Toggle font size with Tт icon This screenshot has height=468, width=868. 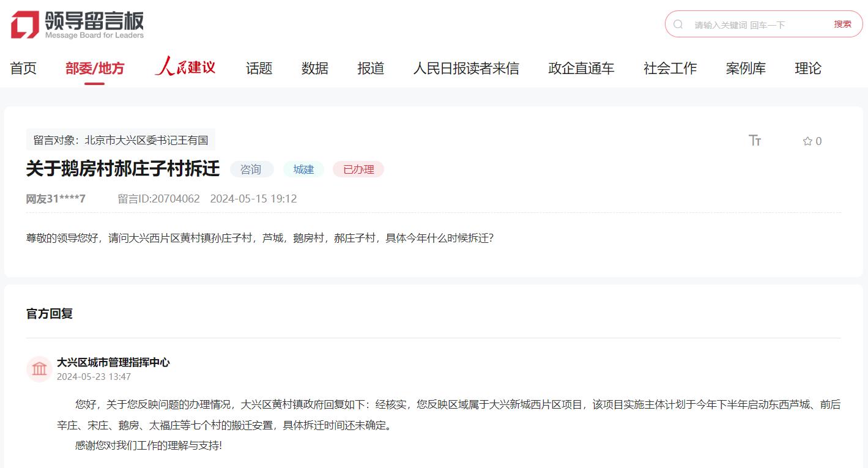click(755, 141)
